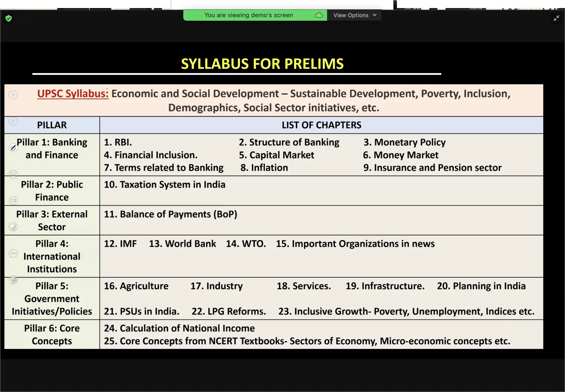This screenshot has height=392, width=565.
Task: Click the cloud icon in the sharing banner
Action: (x=319, y=15)
